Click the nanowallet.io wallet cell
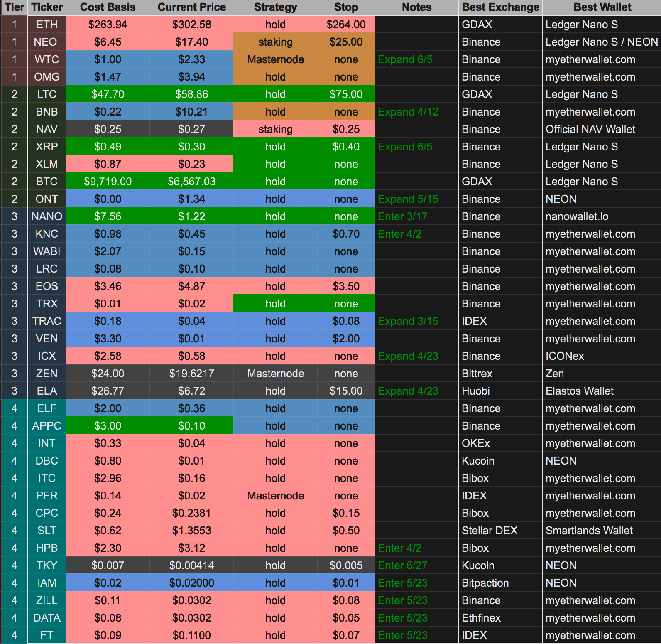This screenshot has width=661, height=644. point(602,216)
